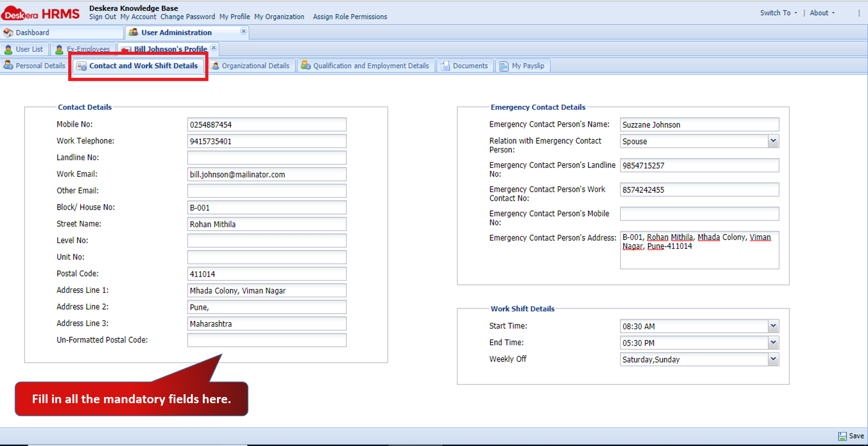
Task: Open the My Profile link
Action: point(235,17)
